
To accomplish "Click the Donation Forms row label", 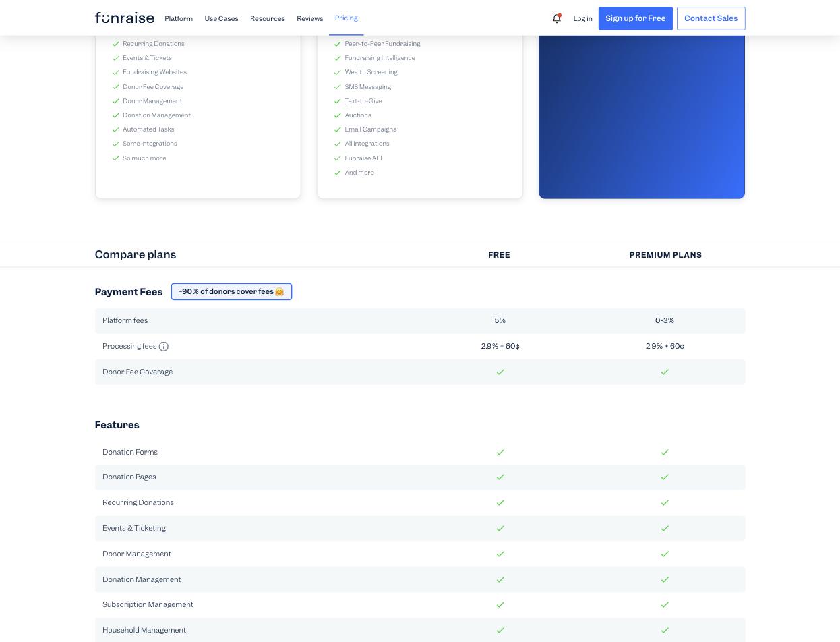I will [x=130, y=452].
